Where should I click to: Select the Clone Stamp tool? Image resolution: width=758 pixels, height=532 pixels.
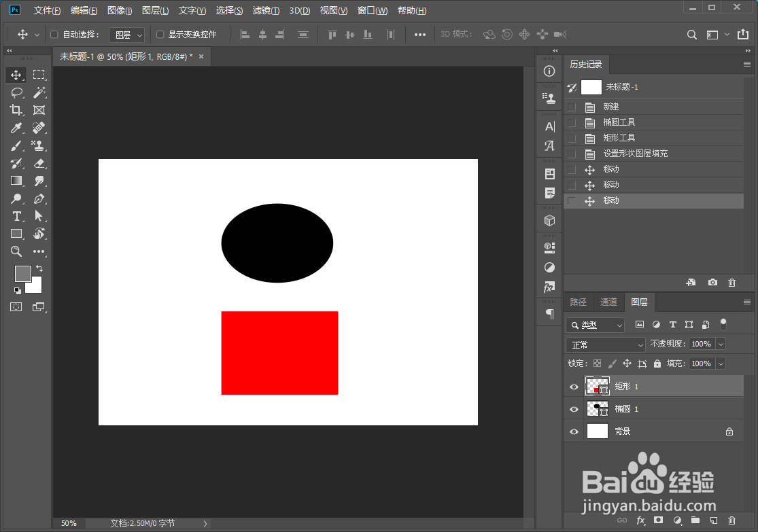[39, 145]
